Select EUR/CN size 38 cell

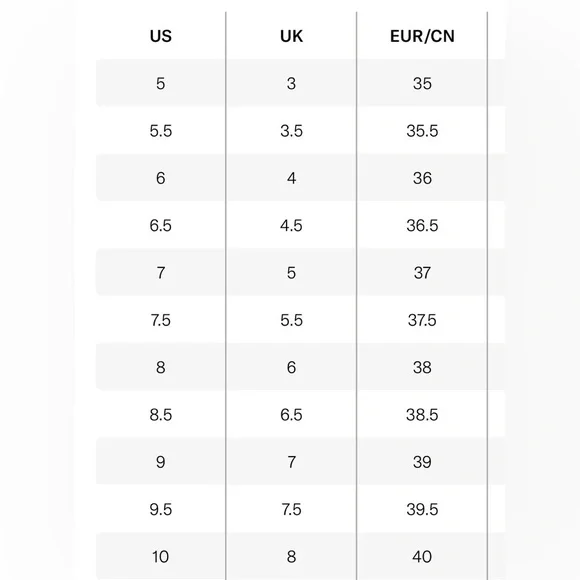[x=422, y=368]
